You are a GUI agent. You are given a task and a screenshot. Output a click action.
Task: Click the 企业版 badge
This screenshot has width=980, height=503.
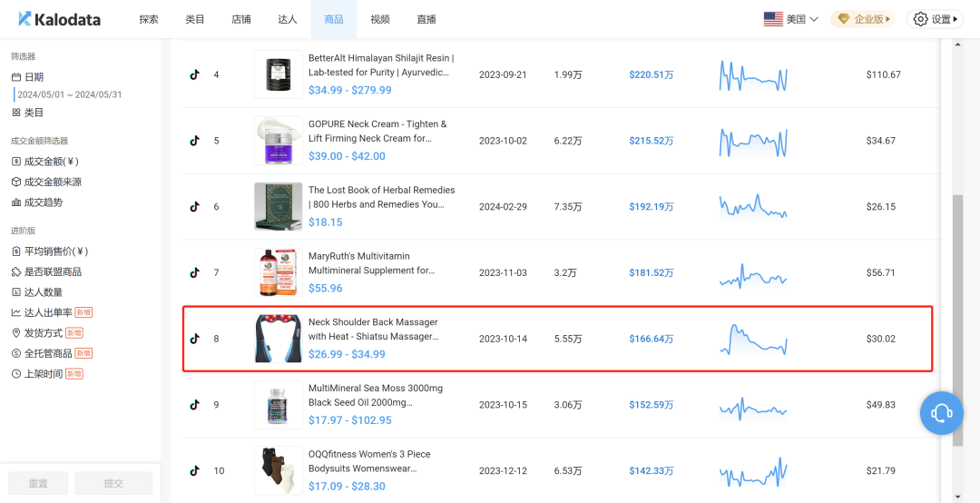[863, 19]
